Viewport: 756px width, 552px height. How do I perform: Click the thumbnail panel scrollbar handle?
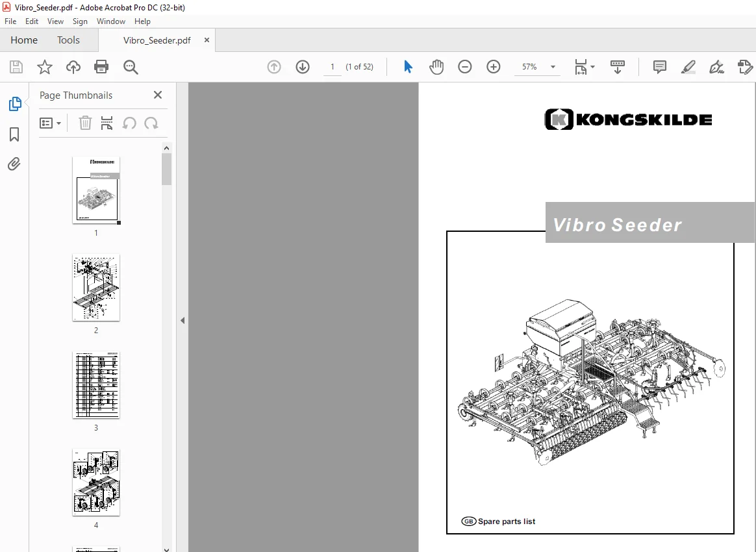(x=166, y=169)
